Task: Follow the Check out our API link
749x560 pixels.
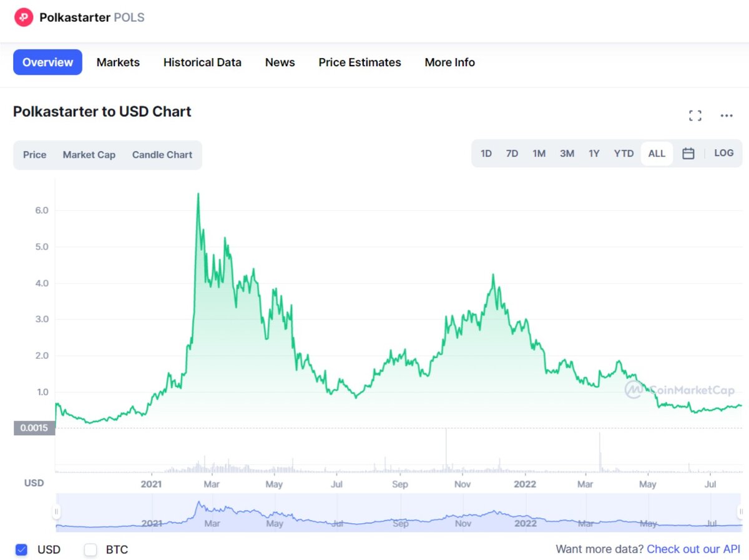Action: (x=693, y=549)
